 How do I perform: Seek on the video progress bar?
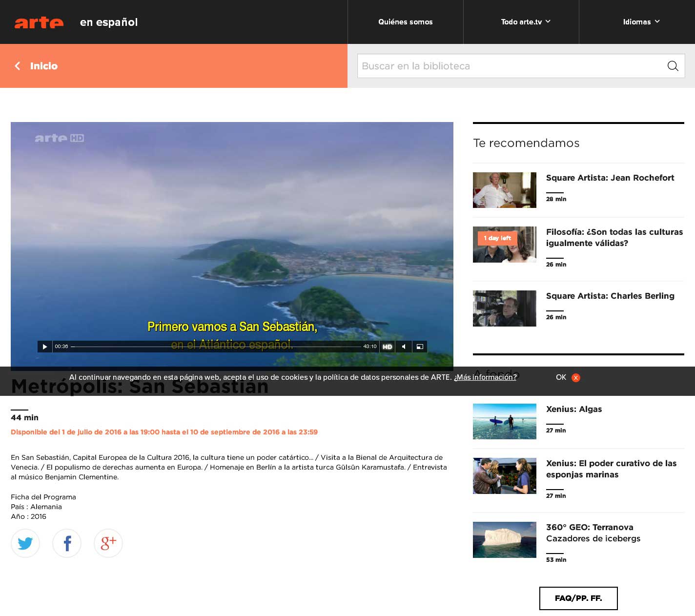(216, 347)
